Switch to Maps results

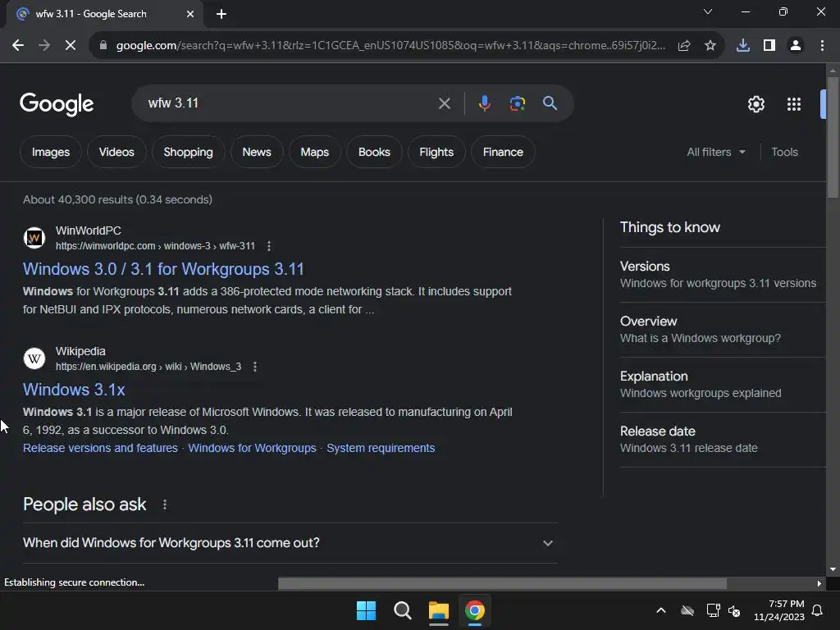314,152
